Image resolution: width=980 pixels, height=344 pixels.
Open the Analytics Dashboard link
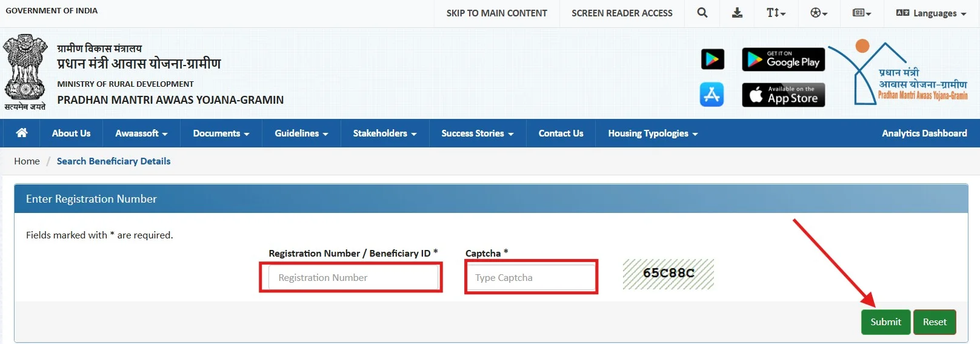click(924, 133)
